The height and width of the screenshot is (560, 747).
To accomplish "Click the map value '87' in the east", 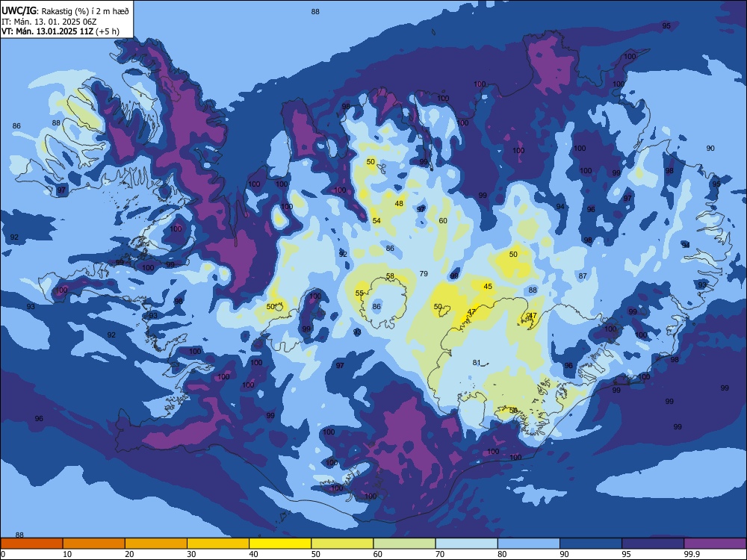I will click(583, 276).
